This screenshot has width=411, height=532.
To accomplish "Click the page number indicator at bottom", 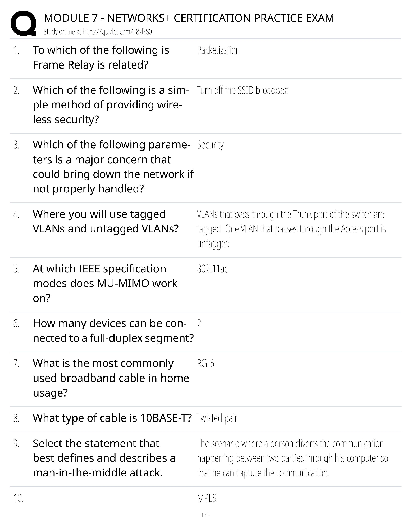I will [x=205, y=515].
